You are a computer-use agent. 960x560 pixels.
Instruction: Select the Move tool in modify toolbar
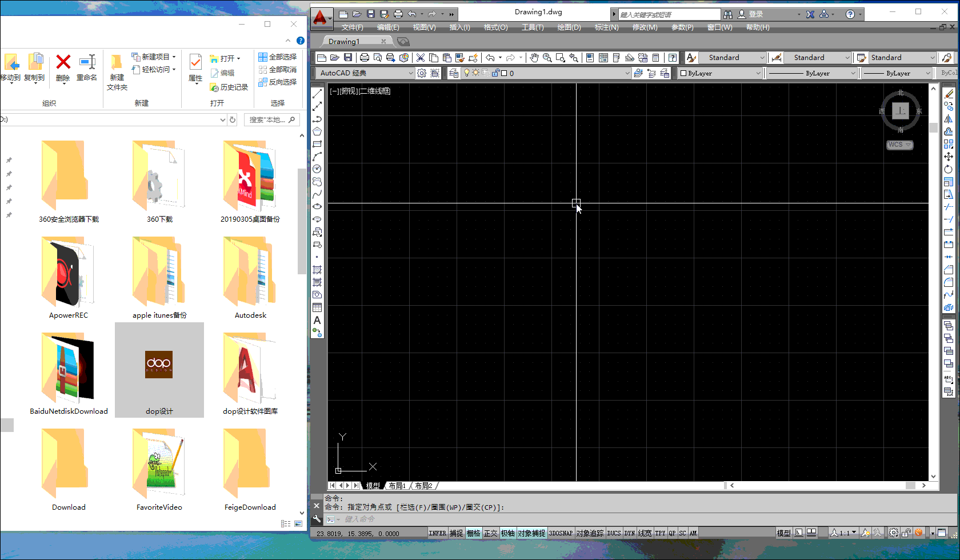949,157
